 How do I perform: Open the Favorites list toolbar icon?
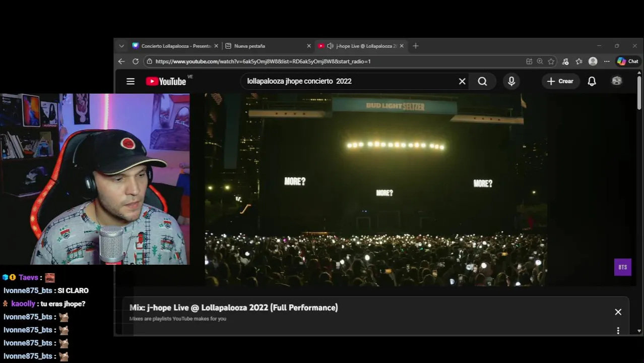point(579,62)
